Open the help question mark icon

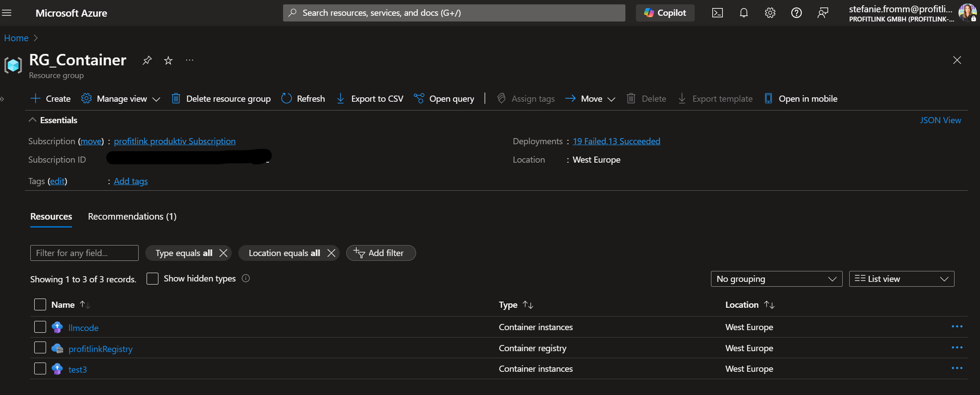pos(797,13)
